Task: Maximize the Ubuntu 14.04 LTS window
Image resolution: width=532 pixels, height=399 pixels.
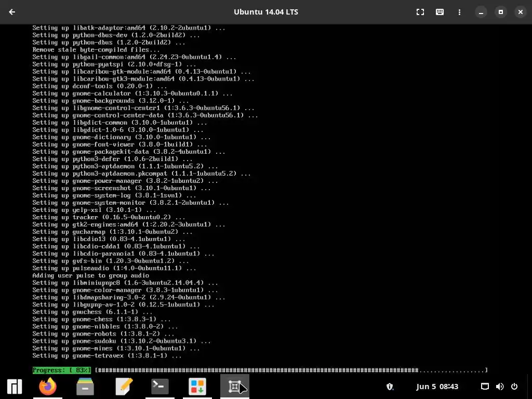Action: (x=500, y=12)
